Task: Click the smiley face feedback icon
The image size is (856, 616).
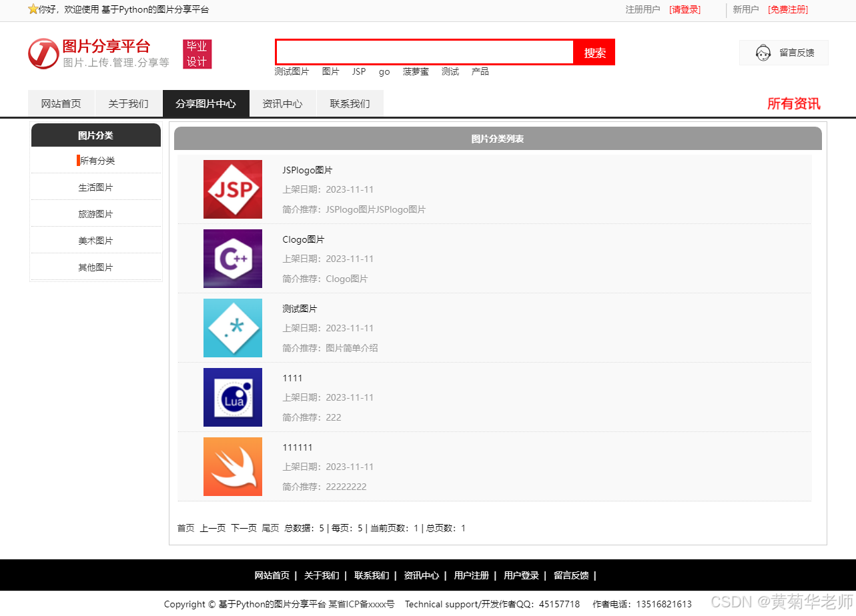Action: click(761, 53)
